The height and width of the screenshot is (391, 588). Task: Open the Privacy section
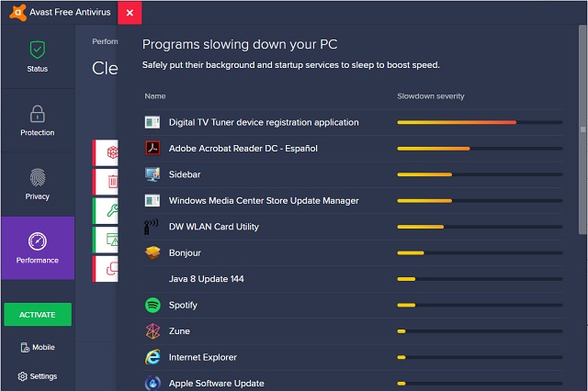coord(38,184)
